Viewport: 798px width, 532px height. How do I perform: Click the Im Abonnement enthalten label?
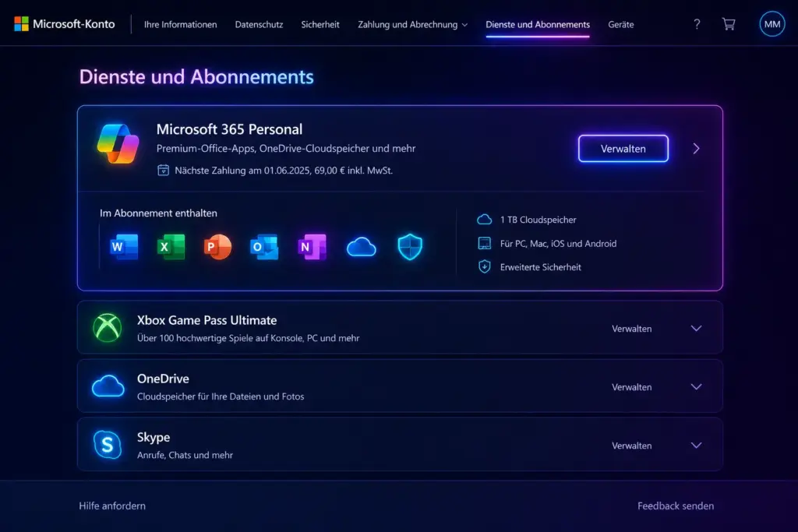coord(158,213)
